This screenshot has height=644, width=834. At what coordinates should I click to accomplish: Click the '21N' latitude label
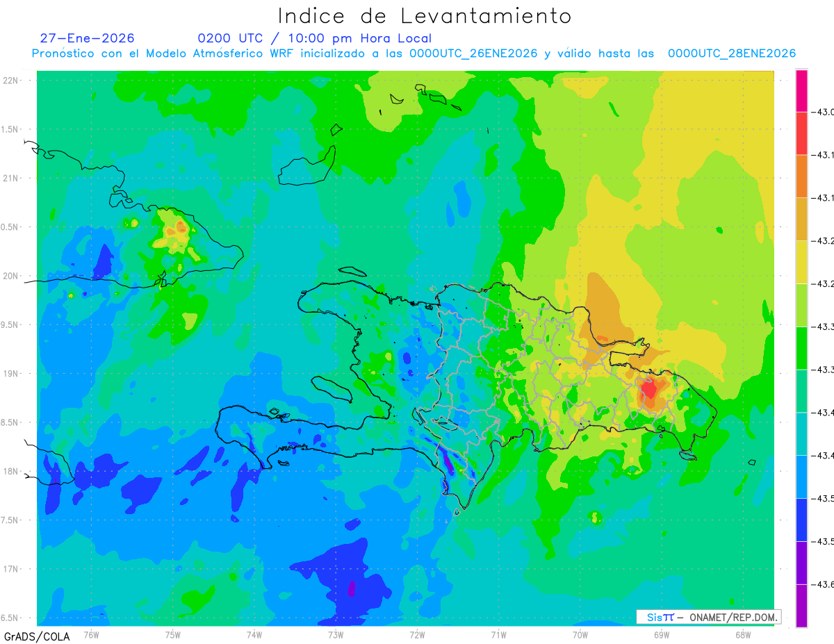coord(12,179)
